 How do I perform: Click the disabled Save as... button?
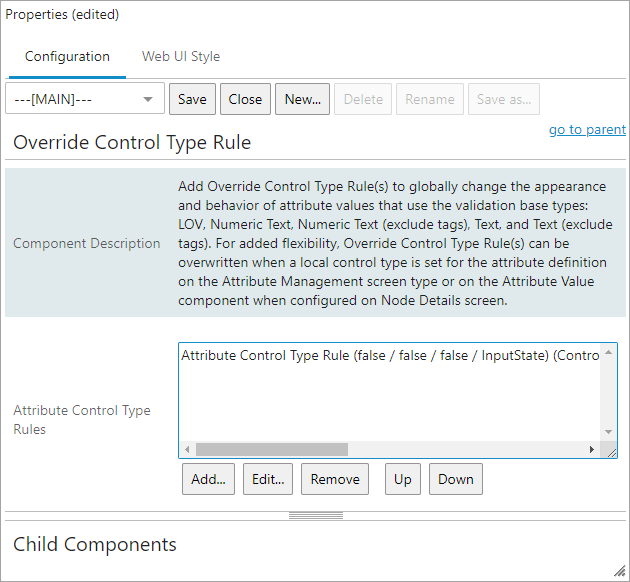pyautogui.click(x=503, y=99)
